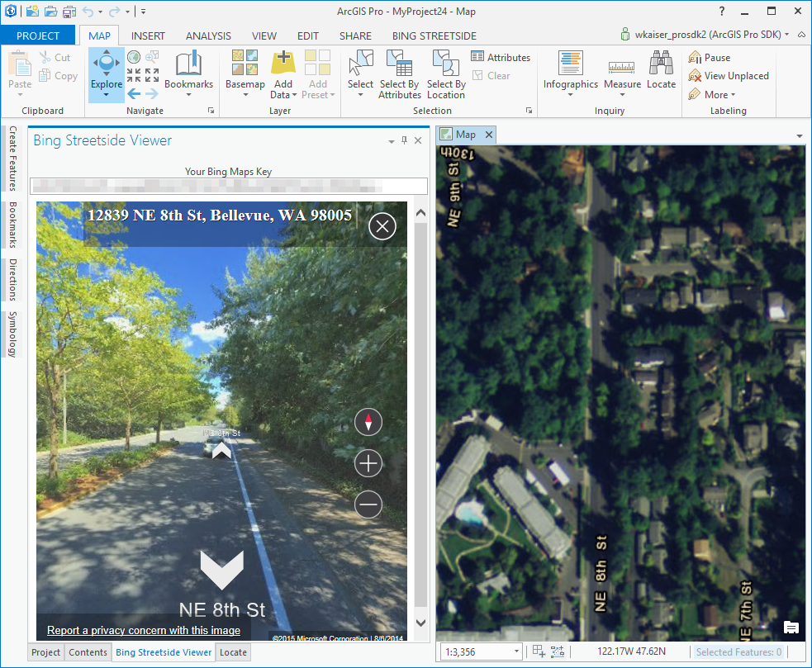
Task: Open Measure tool dropdown arrow
Action: click(622, 95)
